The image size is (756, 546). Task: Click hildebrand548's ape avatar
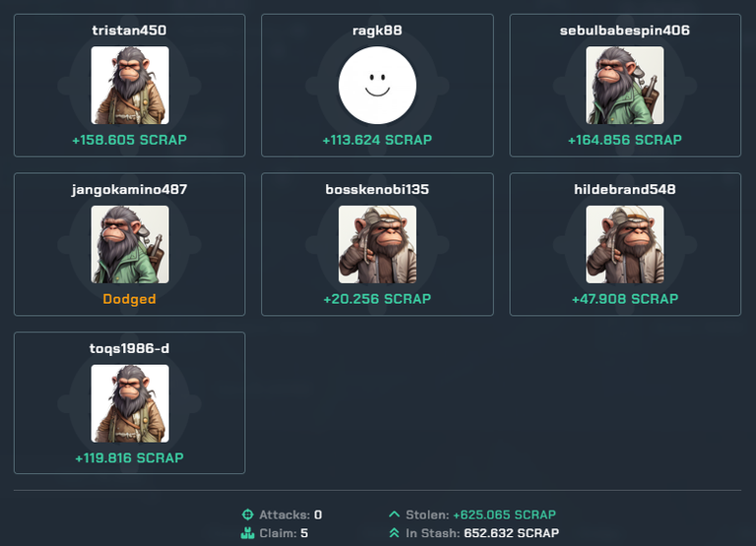tap(624, 244)
